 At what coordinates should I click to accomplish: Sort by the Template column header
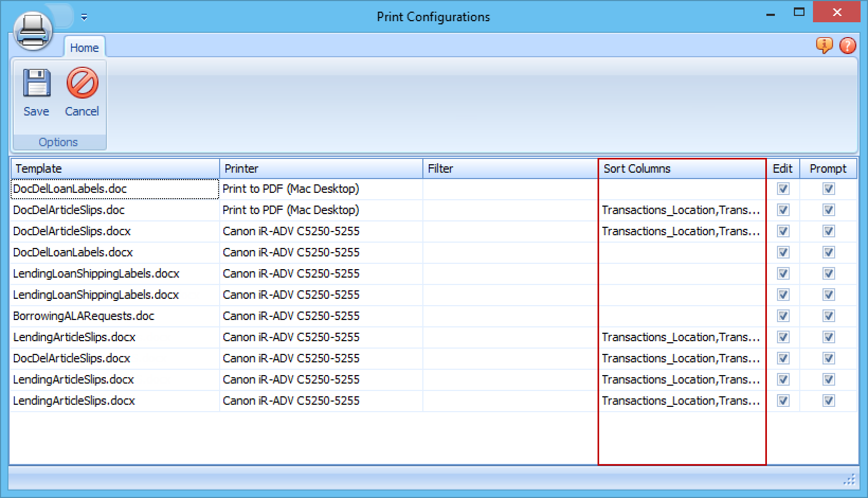114,168
